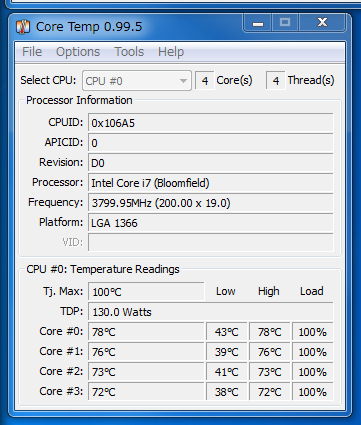Image resolution: width=361 pixels, height=425 pixels.
Task: Click the TDP field showing 130.0 Watts
Action: tap(211, 312)
